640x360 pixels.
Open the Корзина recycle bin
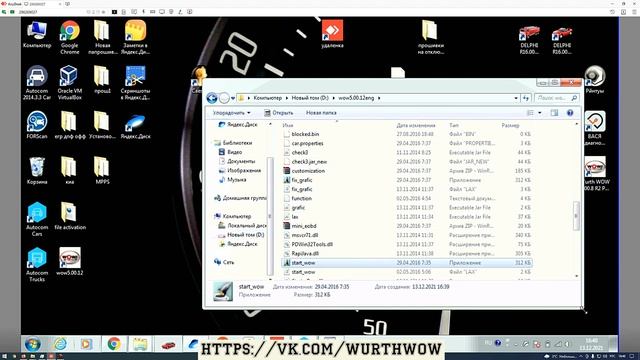[37, 171]
